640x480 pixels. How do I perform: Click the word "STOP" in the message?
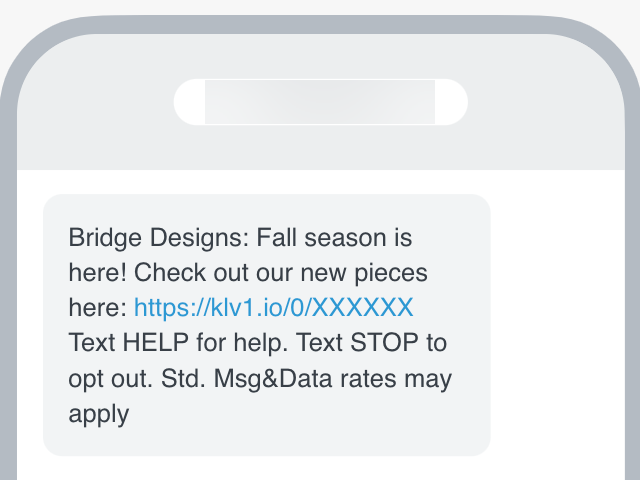click(x=387, y=342)
